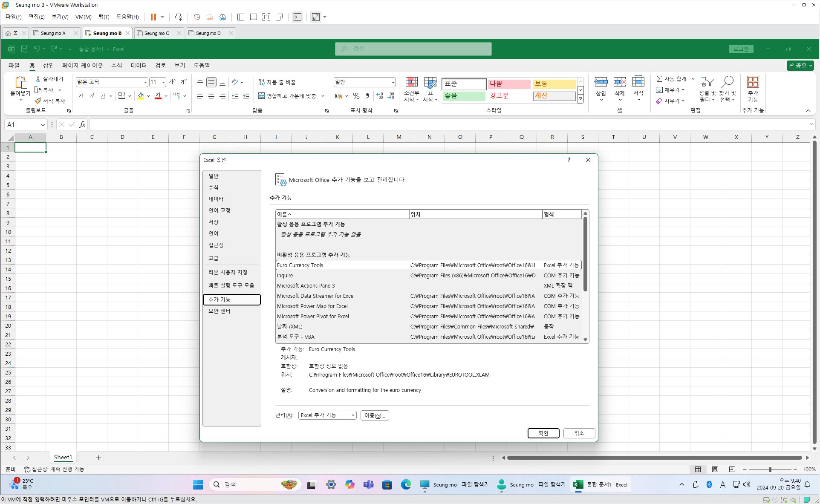
Task: Select 보안 센터 in options sidebar
Action: [x=219, y=311]
